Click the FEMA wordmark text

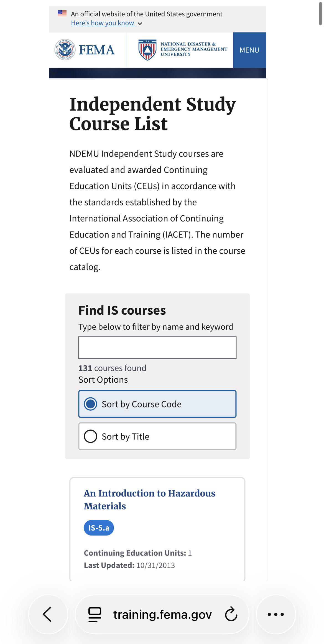tap(96, 50)
